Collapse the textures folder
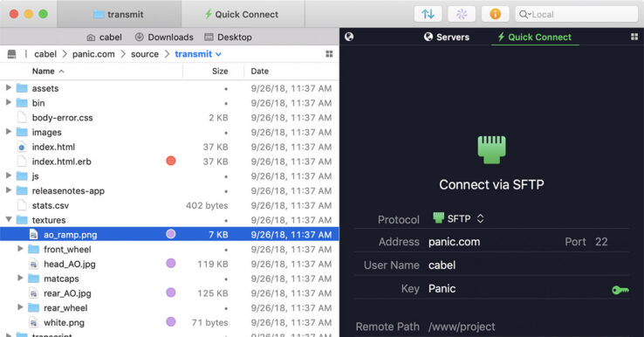The width and height of the screenshot is (644, 337). click(x=8, y=219)
